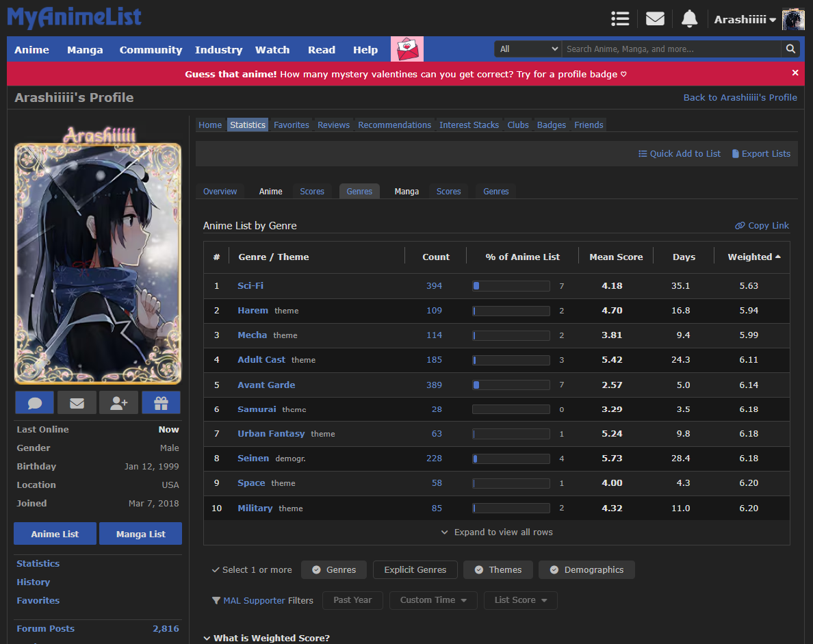Click the Manga List button
Viewport: 813px width, 644px height.
(x=140, y=534)
